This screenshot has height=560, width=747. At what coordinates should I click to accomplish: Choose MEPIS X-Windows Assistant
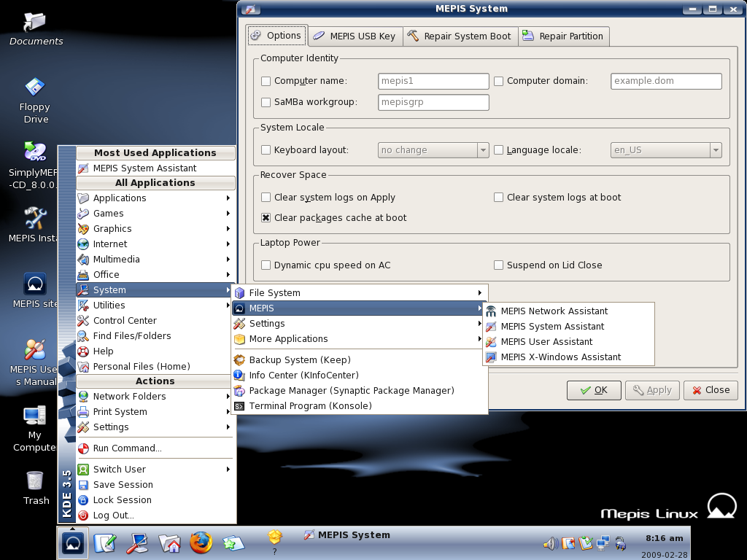(x=569, y=357)
